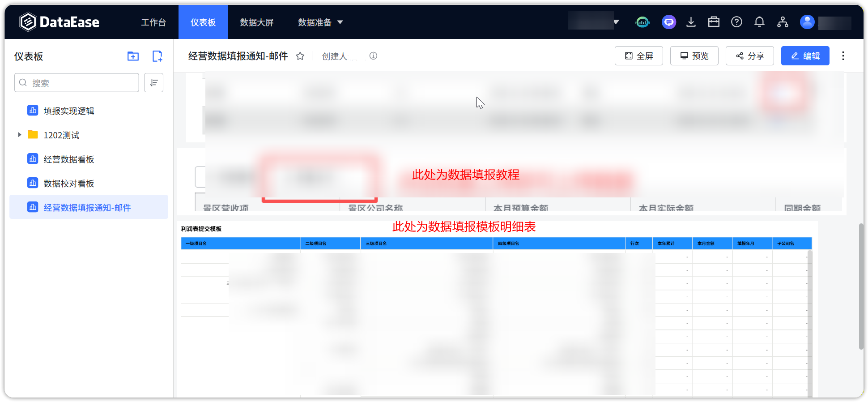Select 经营数据填报通知-邮件 in the tree
The width and height of the screenshot is (868, 402).
(89, 207)
